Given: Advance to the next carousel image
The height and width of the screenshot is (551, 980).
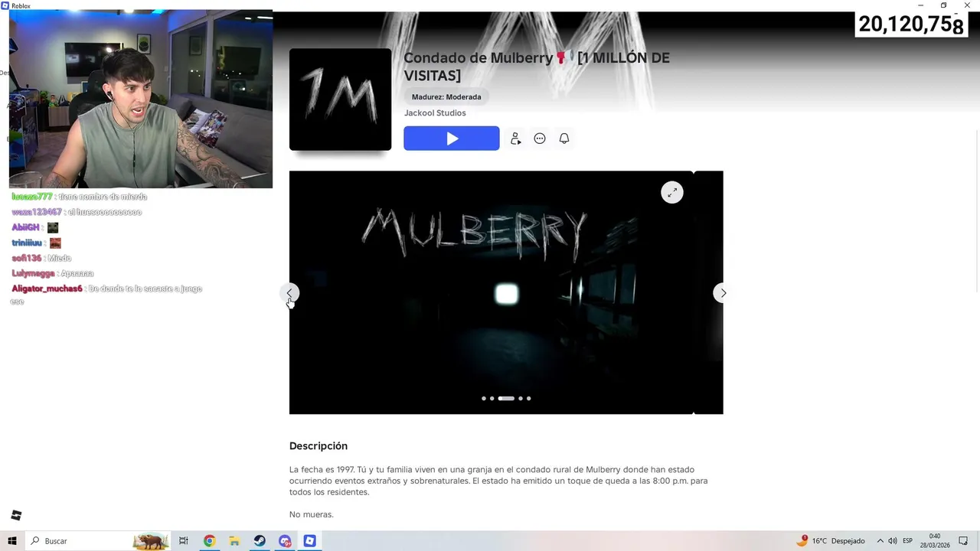Looking at the screenshot, I should [724, 293].
